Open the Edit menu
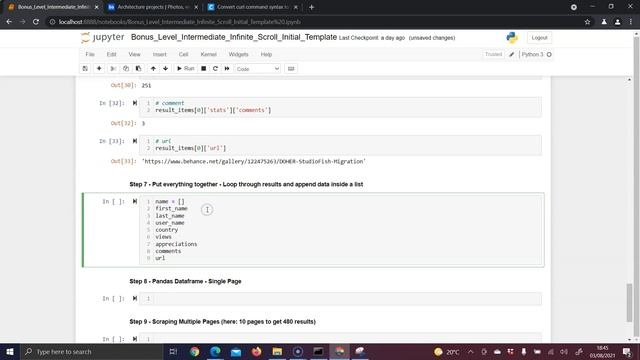This screenshot has width=640, height=360. tap(111, 54)
